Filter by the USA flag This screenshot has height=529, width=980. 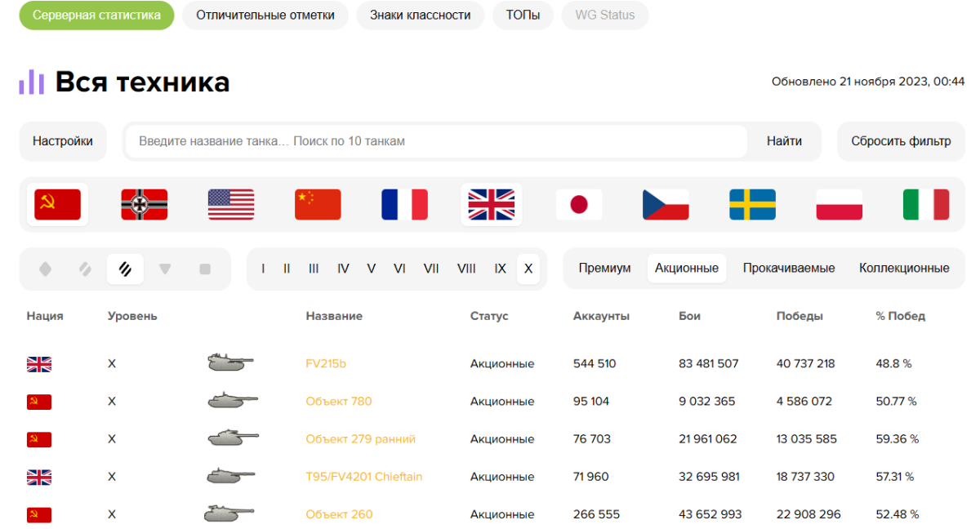[231, 204]
